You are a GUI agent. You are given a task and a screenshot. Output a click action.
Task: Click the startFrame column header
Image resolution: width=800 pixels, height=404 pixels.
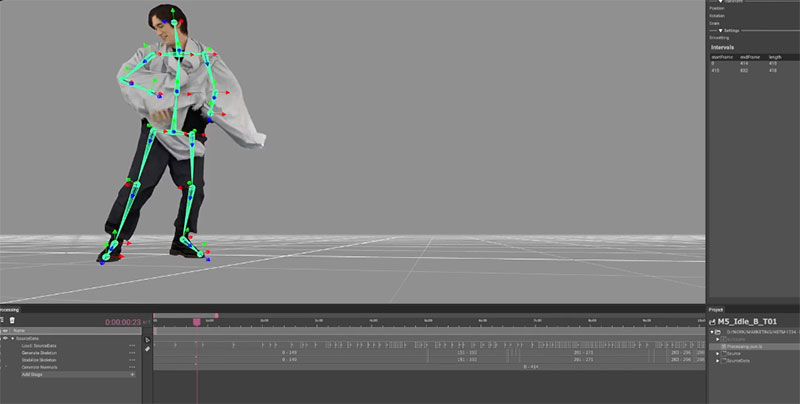[x=721, y=57]
